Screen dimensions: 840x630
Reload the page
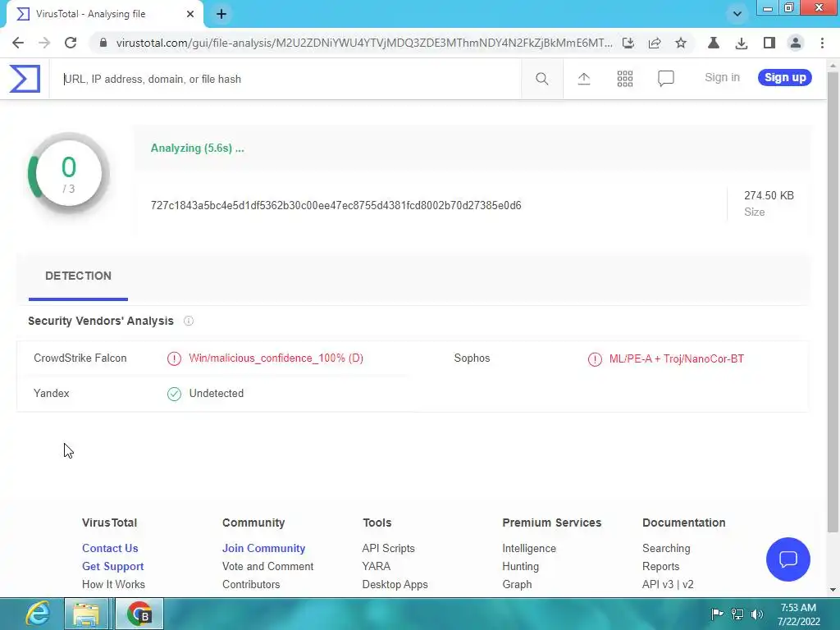click(71, 43)
